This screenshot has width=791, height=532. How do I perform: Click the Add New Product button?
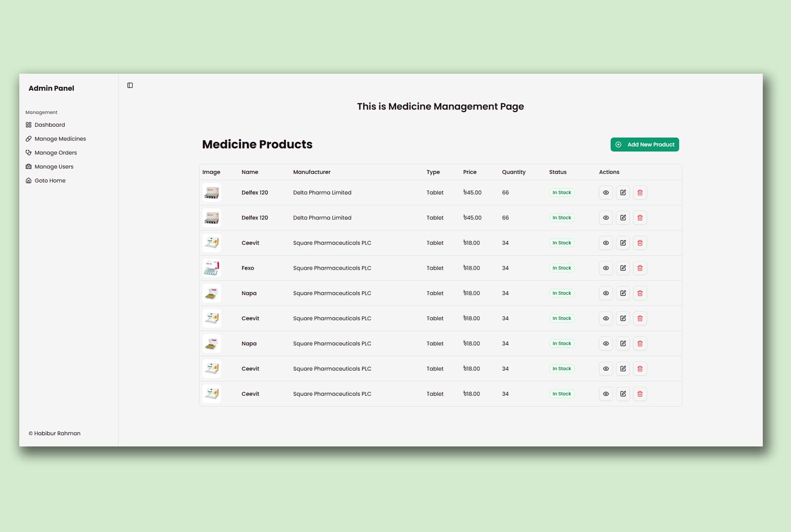(645, 144)
